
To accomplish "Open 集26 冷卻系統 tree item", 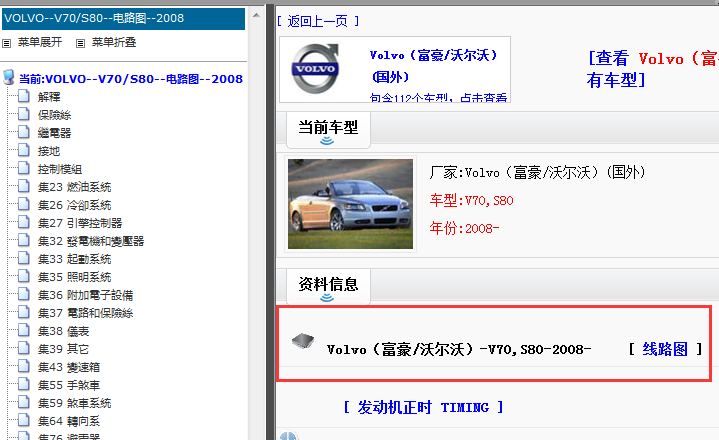I will tap(75, 205).
